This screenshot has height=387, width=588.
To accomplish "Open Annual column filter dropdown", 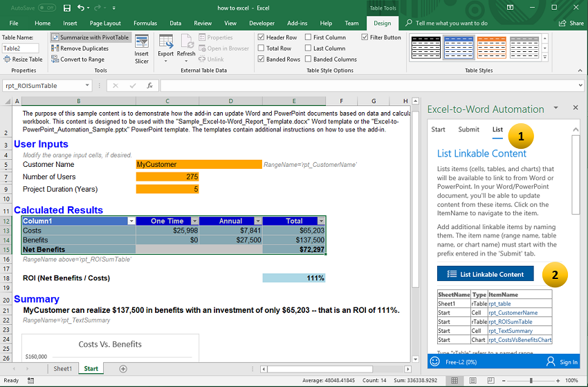I will [x=258, y=221].
